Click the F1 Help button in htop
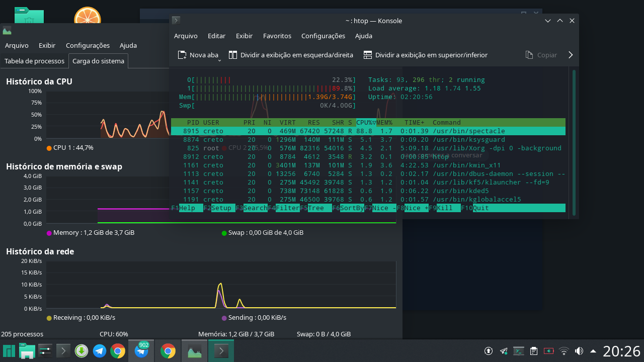Viewport: 644px width, 362px height. (x=187, y=208)
